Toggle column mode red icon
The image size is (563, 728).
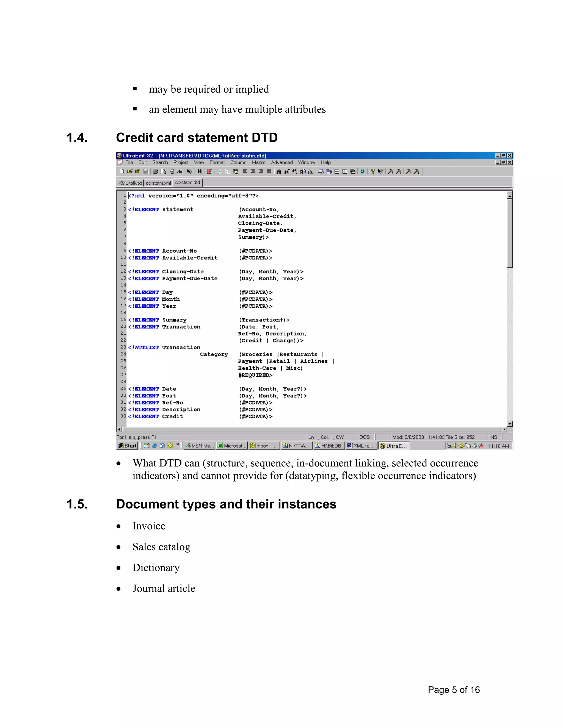click(x=209, y=171)
